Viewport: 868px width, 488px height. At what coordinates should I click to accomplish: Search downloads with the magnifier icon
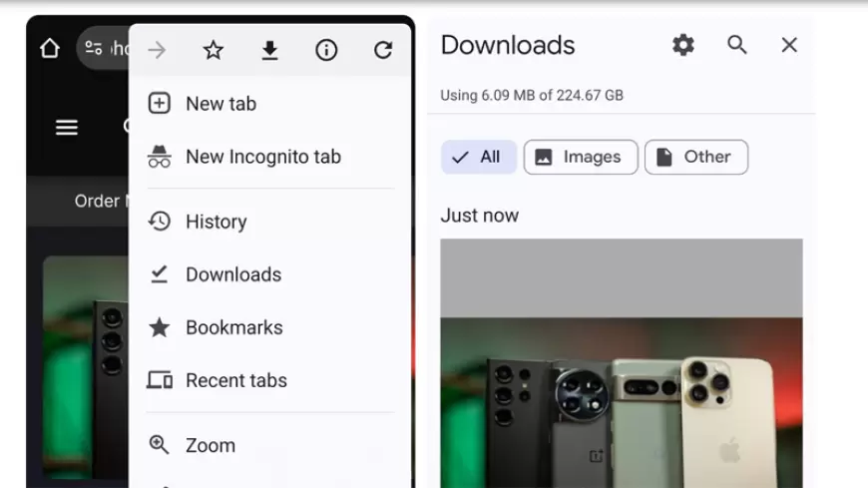(x=737, y=45)
